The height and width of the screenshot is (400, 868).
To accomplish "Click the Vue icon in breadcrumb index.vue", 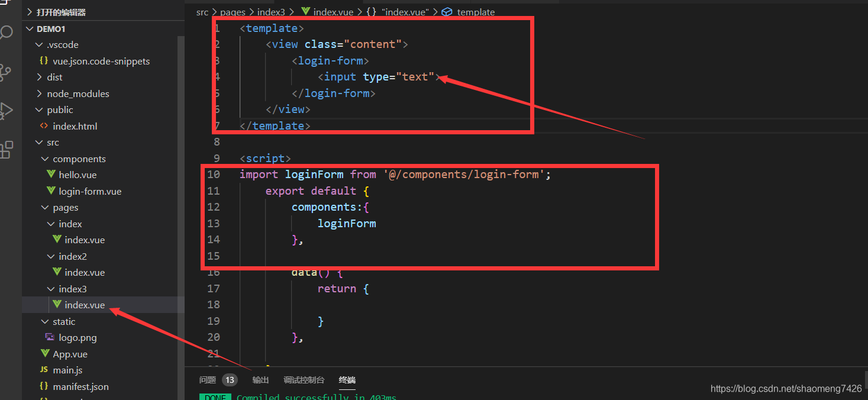I will (x=306, y=12).
